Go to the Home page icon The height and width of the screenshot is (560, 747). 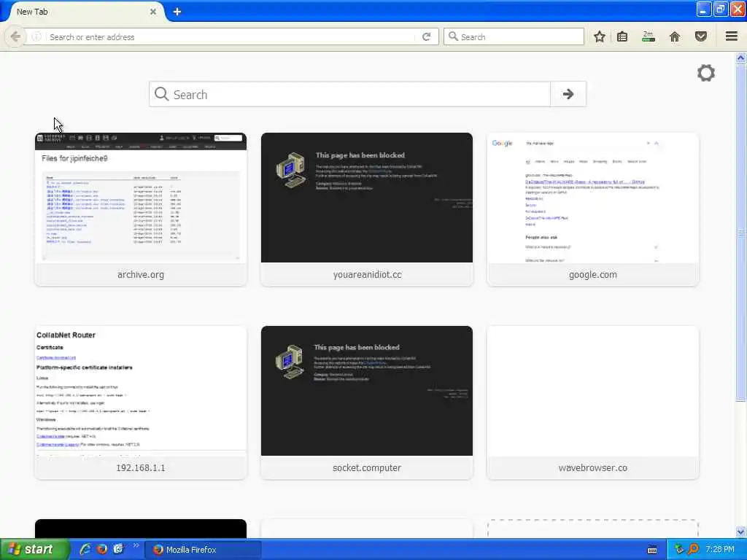click(x=675, y=36)
